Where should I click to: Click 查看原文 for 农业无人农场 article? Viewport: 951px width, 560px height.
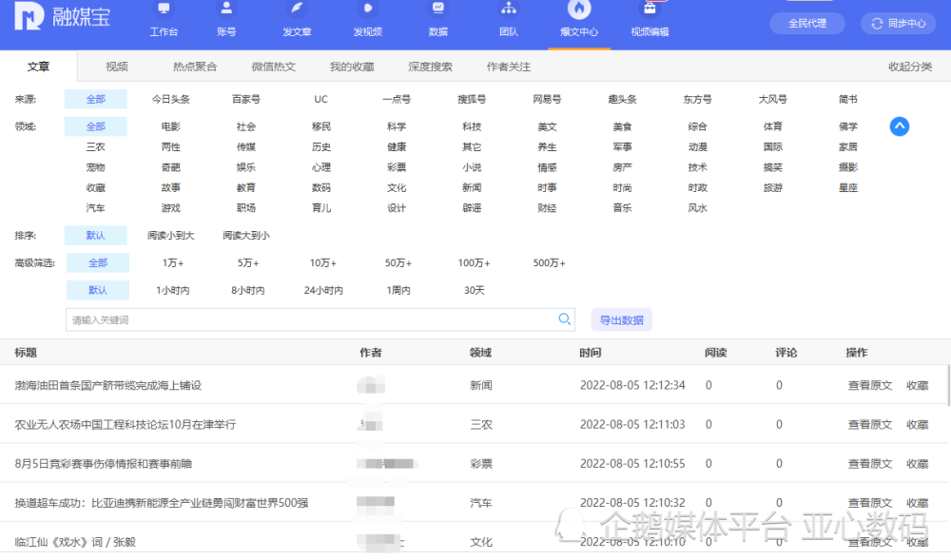pyautogui.click(x=870, y=424)
